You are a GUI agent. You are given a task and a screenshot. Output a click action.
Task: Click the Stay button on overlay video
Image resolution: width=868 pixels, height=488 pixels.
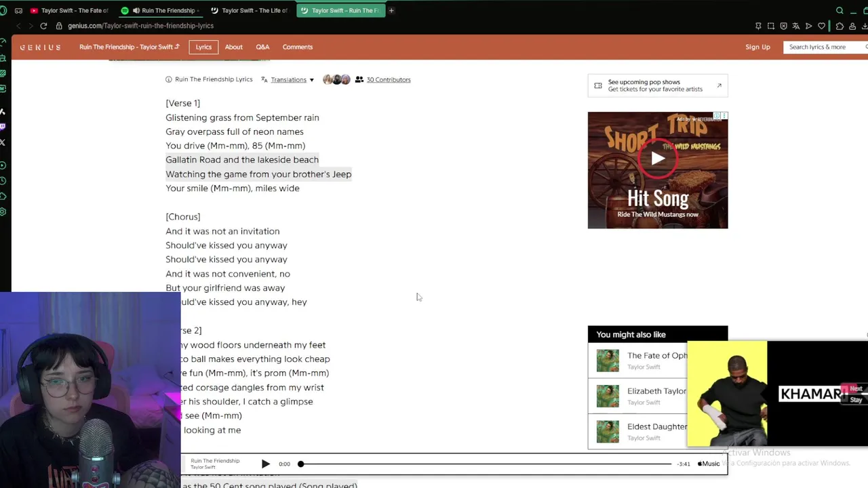[x=856, y=400]
